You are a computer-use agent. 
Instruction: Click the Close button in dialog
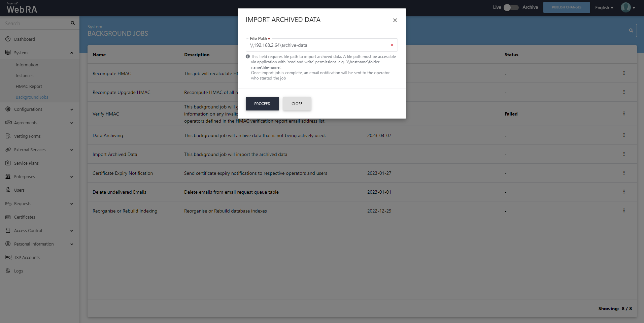[x=297, y=104]
